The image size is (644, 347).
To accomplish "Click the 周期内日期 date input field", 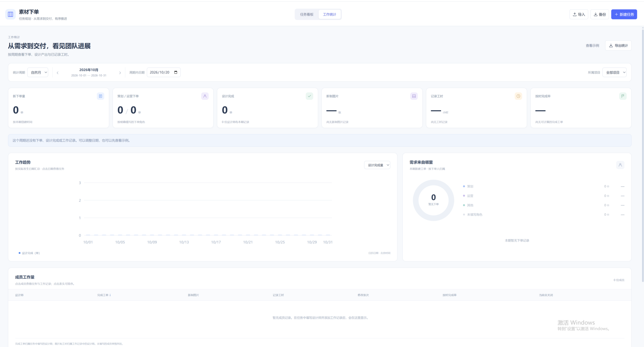I will click(164, 72).
